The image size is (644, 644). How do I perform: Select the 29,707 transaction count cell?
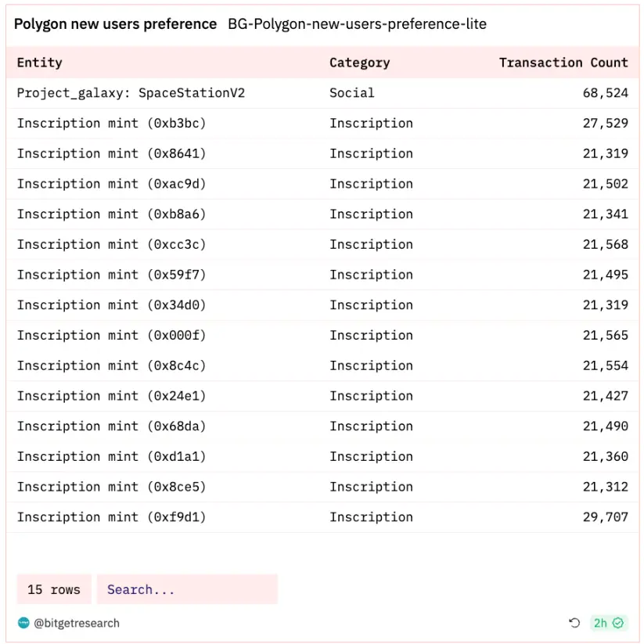click(x=605, y=517)
